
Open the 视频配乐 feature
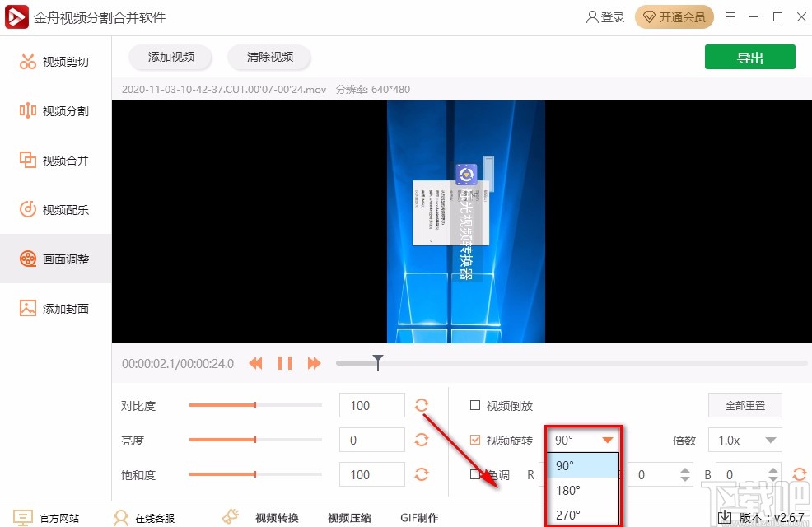click(55, 209)
